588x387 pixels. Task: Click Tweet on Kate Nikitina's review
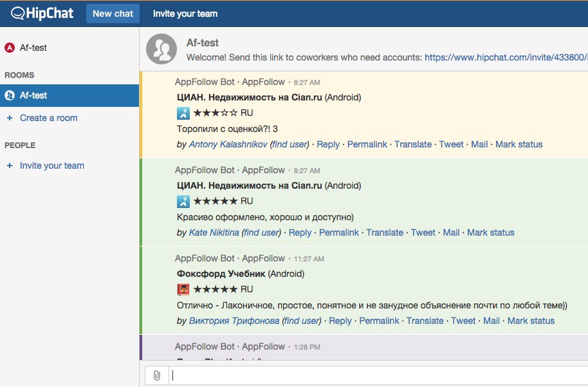point(423,232)
